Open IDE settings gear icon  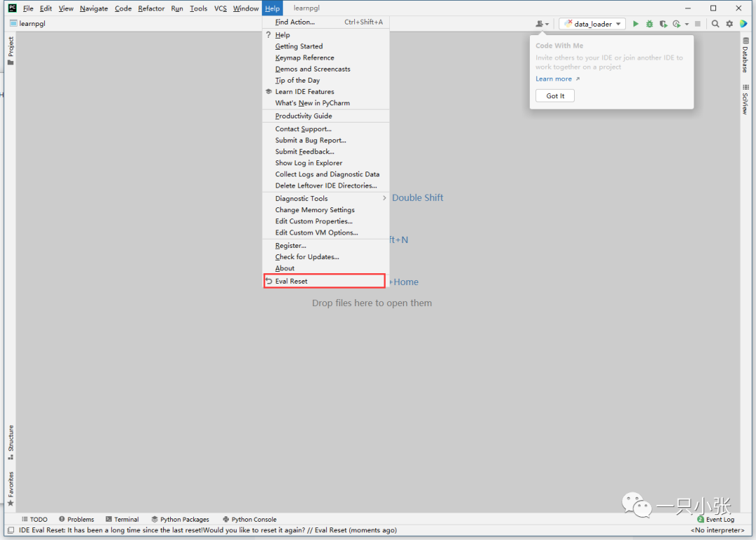click(729, 24)
